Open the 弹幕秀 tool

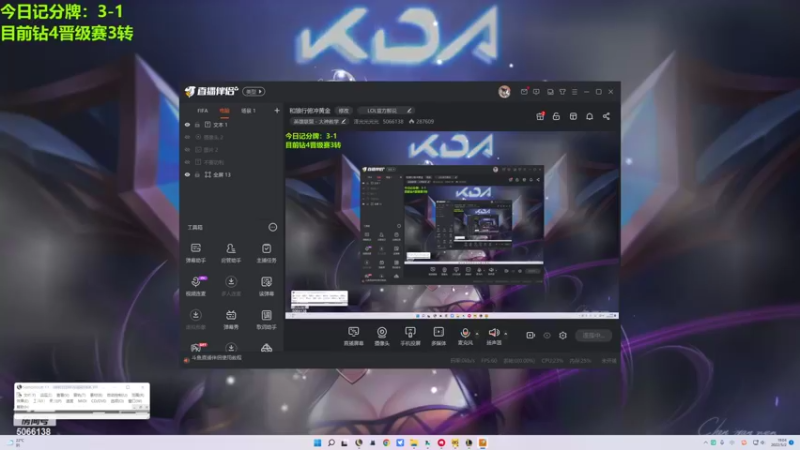231,319
